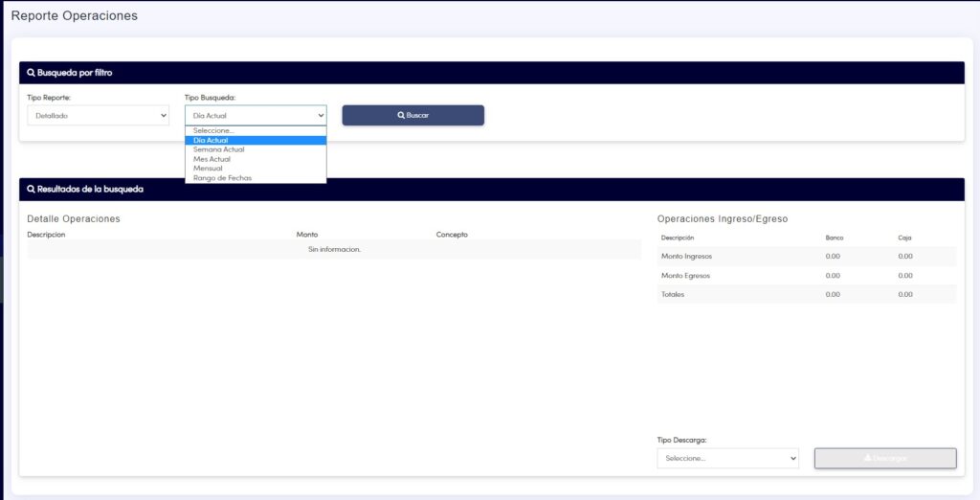Click the Buscar button
Viewport: 980px width, 500px height.
click(413, 115)
